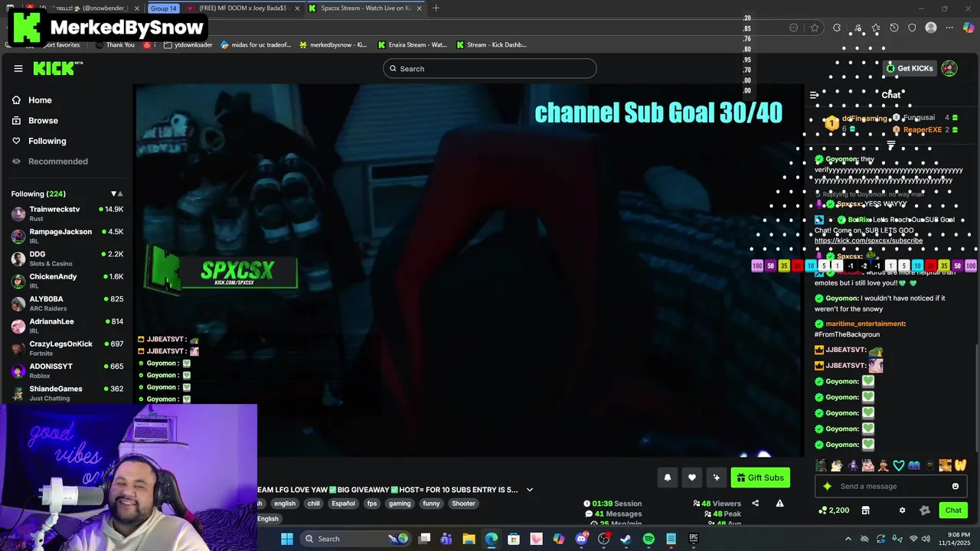Screen dimensions: 980x551
Task: Open the kick.com/spxcsx/subscribe chat link
Action: point(868,240)
